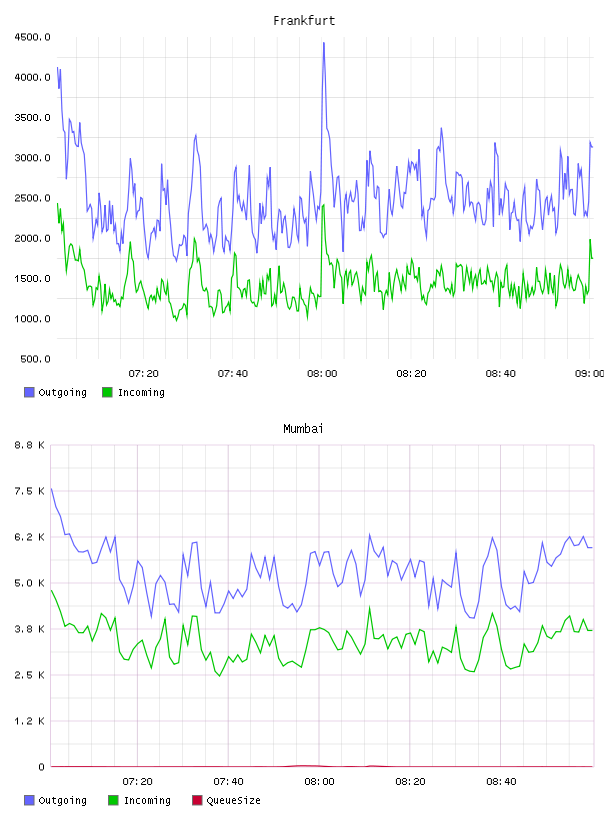Click the 08:20 time label in Mumbai chart

pos(410,782)
